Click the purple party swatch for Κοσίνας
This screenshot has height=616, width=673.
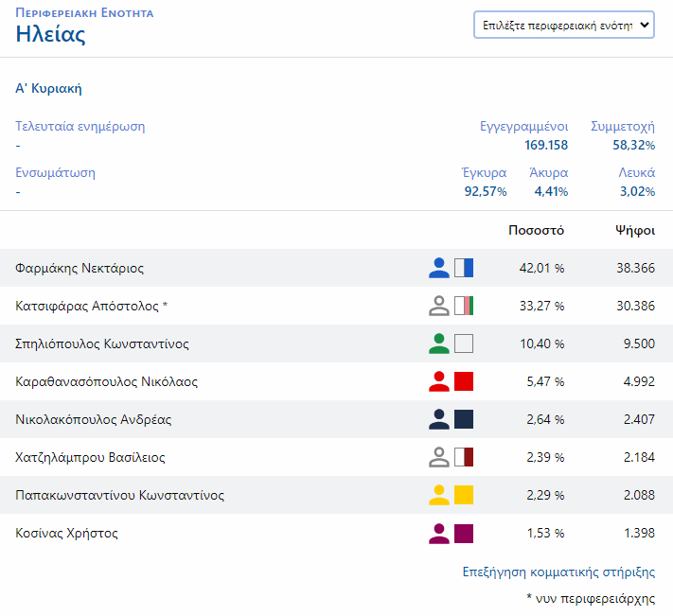coord(464,533)
